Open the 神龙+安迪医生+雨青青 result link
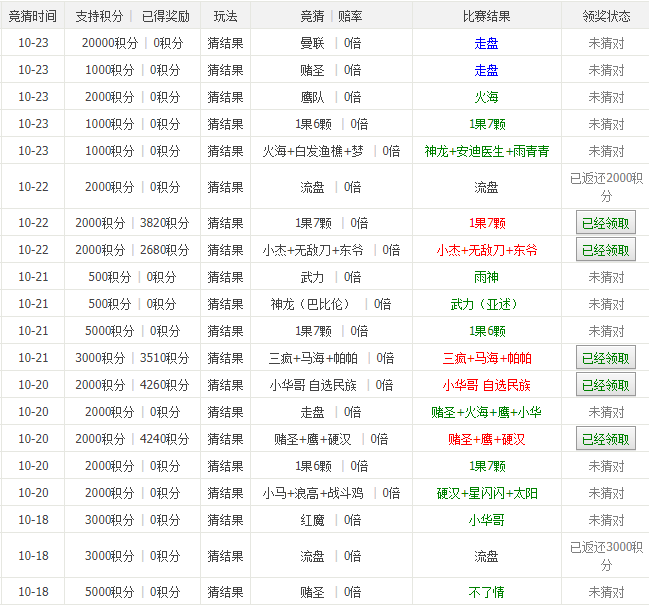 coord(486,151)
